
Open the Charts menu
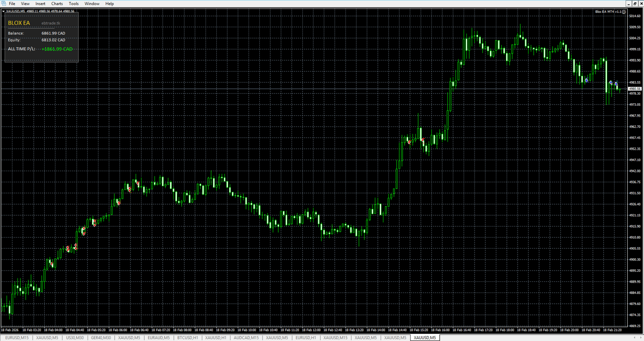57,3
